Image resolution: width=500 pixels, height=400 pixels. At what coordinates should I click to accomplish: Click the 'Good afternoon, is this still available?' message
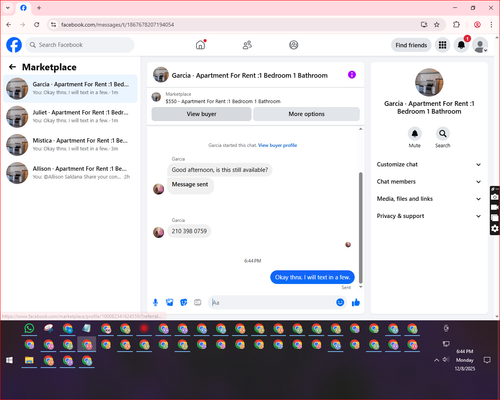[220, 170]
